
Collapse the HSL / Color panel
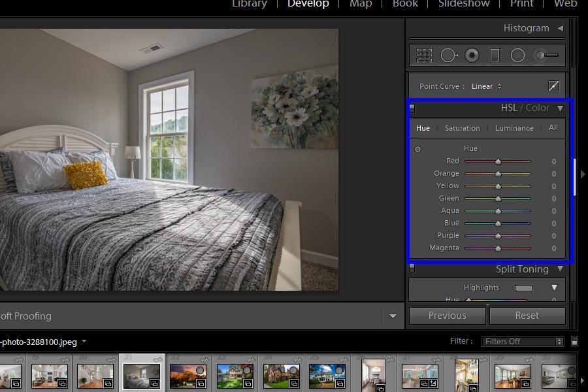(561, 108)
